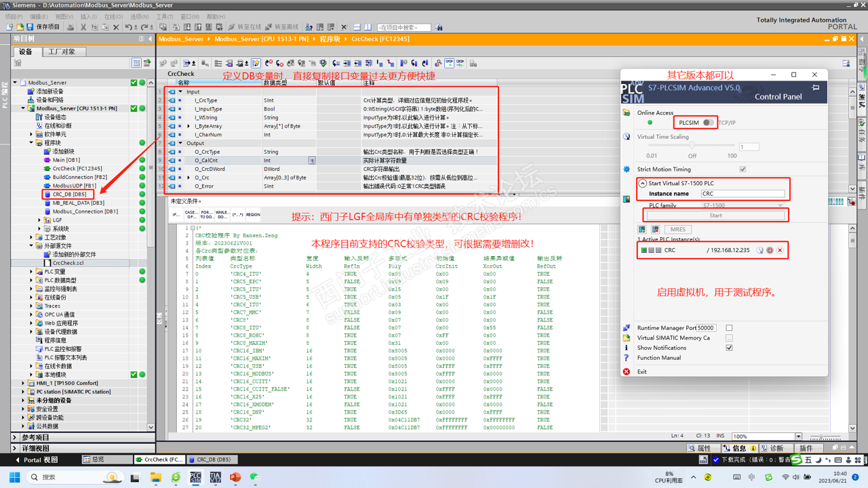Adjust the Virtual Time Scaling slider
Image resolution: width=868 pixels, height=488 pixels.
click(x=692, y=146)
